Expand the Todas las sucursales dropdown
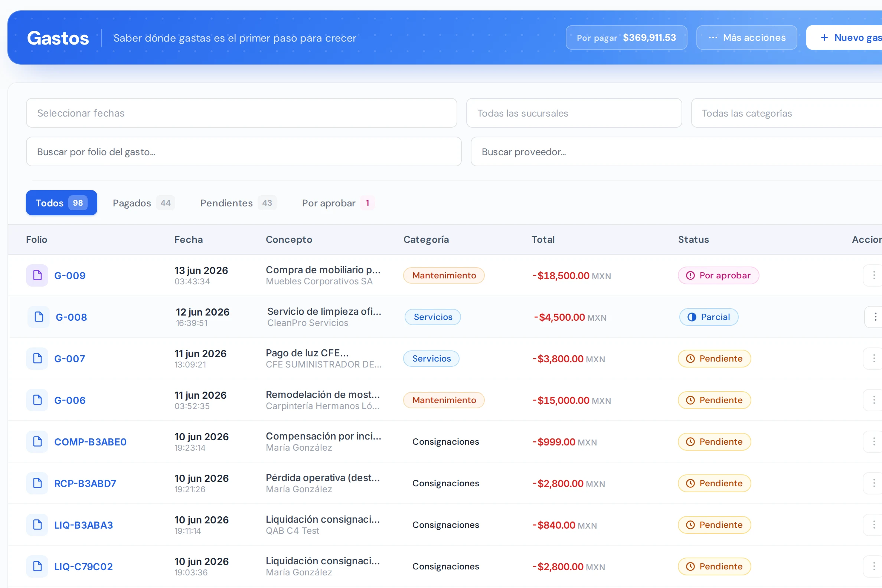Screen dimensions: 882x588 pos(574,113)
